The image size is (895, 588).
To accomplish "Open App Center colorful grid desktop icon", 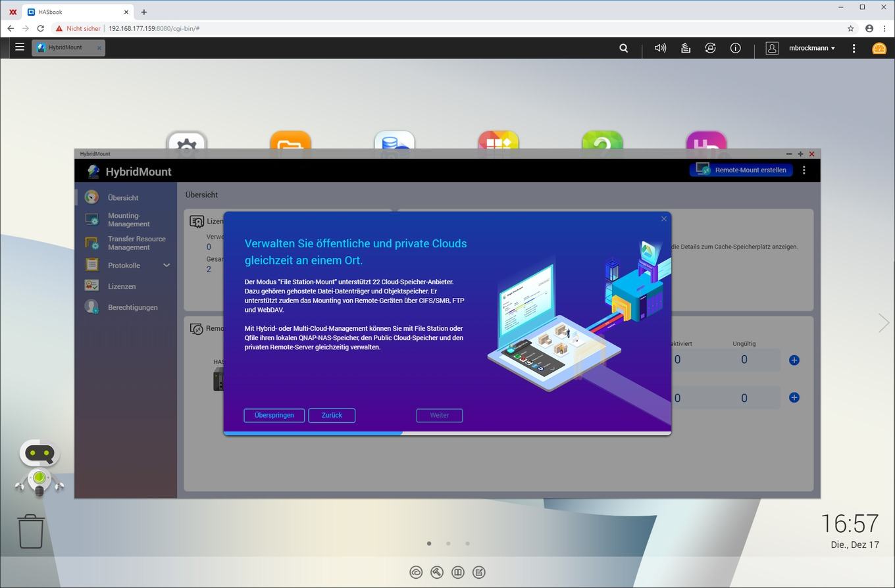I will pyautogui.click(x=498, y=139).
